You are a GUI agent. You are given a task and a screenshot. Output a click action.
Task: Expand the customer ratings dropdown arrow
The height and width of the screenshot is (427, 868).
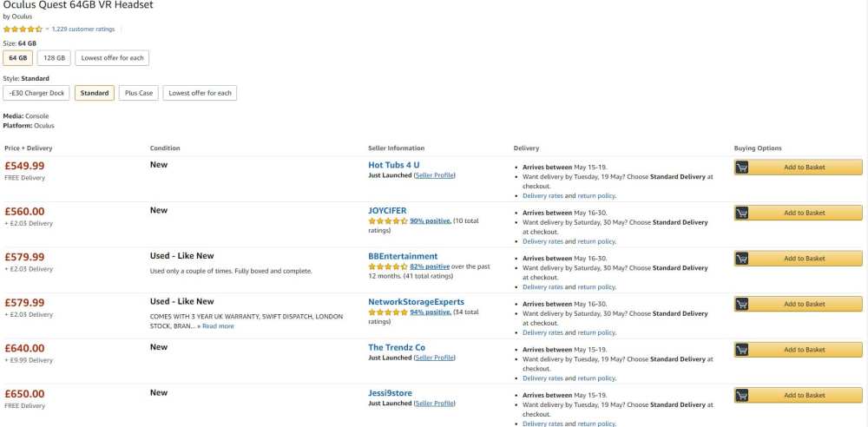[x=47, y=29]
